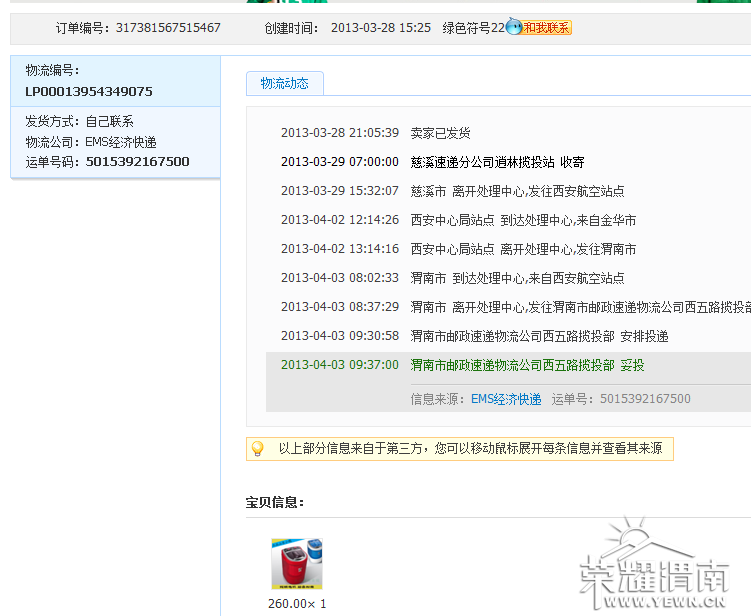Click the 西安中心局站点 离开处理中心 entry
751x616 pixels.
pos(523,249)
